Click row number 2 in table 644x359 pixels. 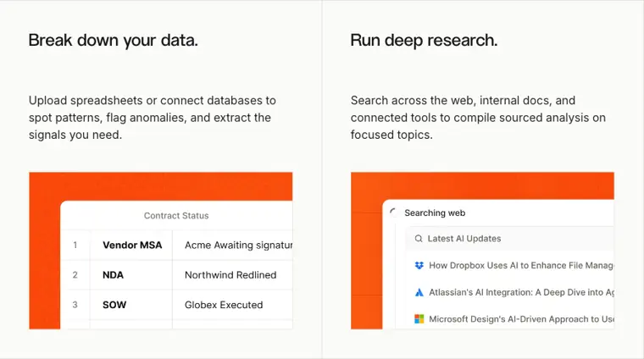pyautogui.click(x=75, y=275)
